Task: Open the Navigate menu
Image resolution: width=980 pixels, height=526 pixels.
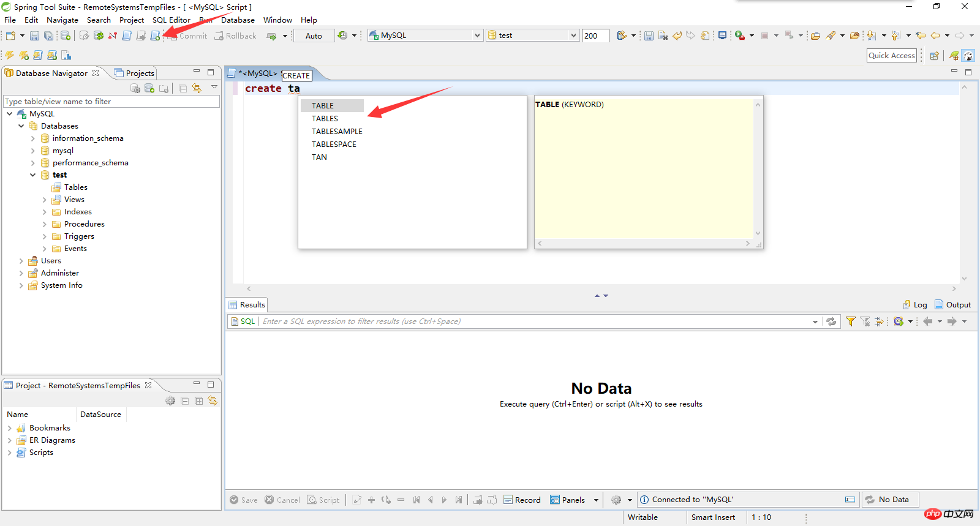Action: coord(62,20)
